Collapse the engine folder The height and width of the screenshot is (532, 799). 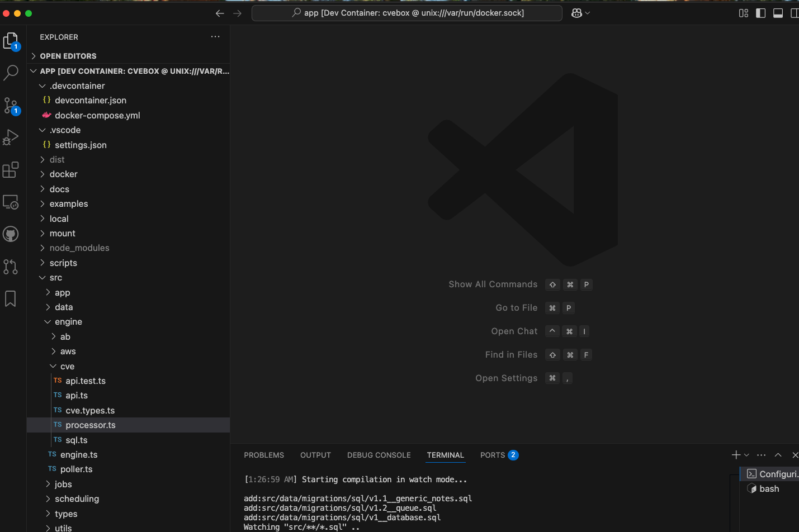pyautogui.click(x=129, y=322)
